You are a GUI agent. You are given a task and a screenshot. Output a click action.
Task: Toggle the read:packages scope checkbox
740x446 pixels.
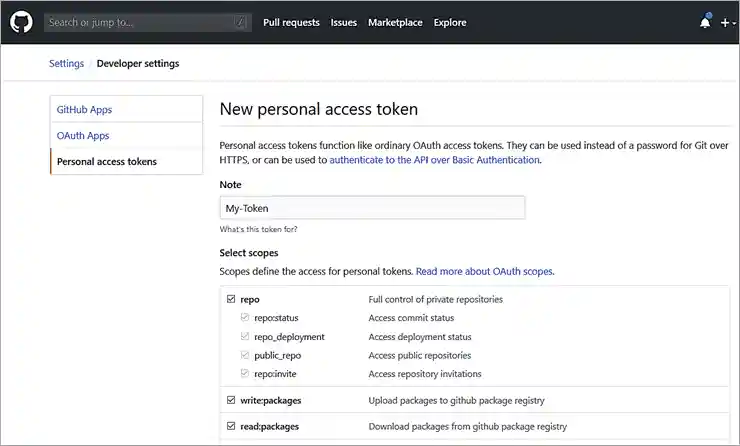tap(231, 426)
